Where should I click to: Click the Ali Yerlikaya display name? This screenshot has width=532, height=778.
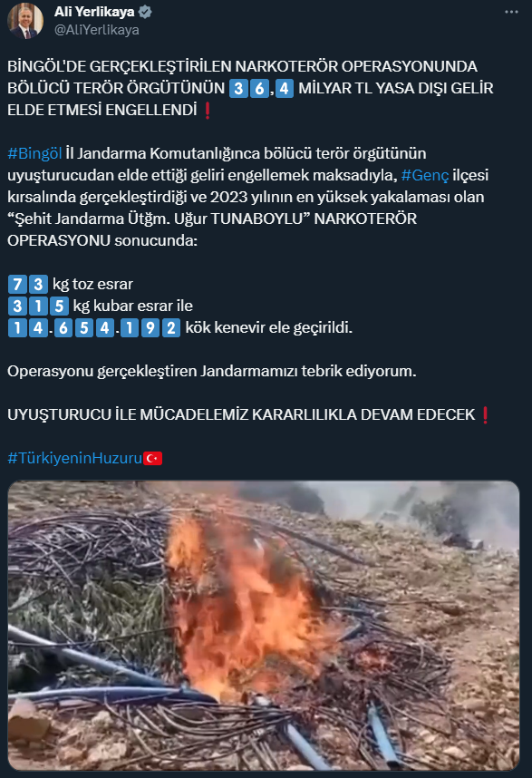[x=94, y=12]
